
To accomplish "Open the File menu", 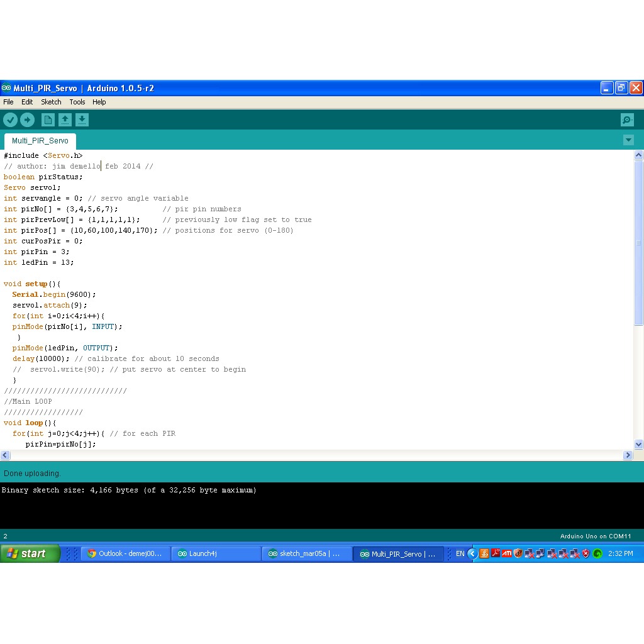I will tap(8, 102).
